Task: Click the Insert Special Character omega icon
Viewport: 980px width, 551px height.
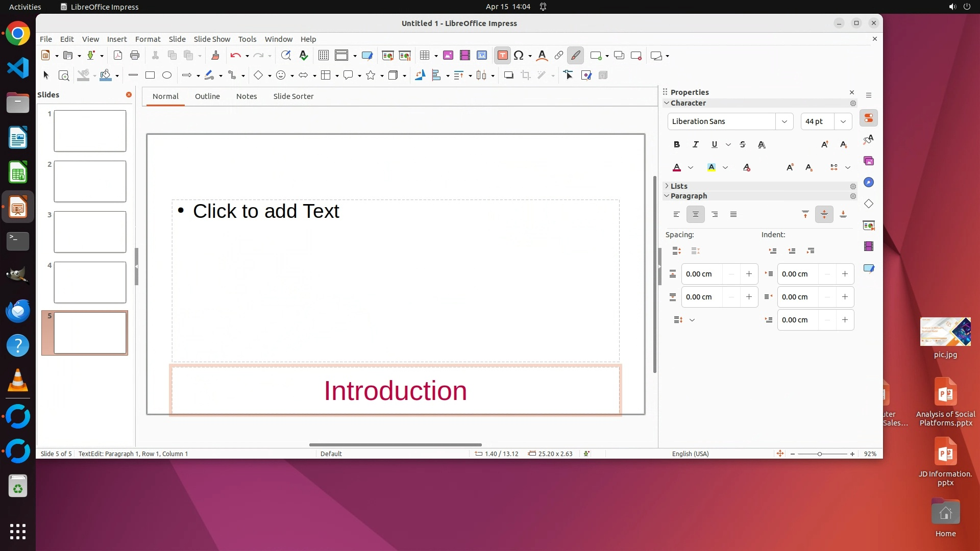Action: 519,56
